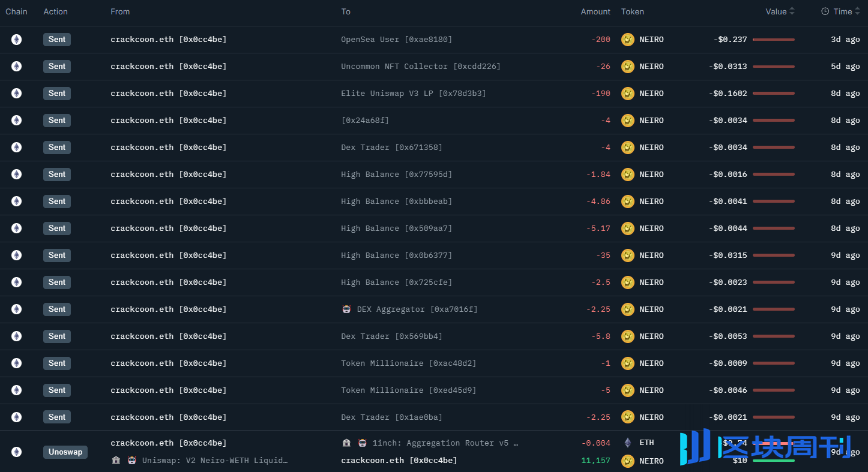Click NEIRO token icon in the -190 row
This screenshot has width=868, height=472.
[x=628, y=94]
